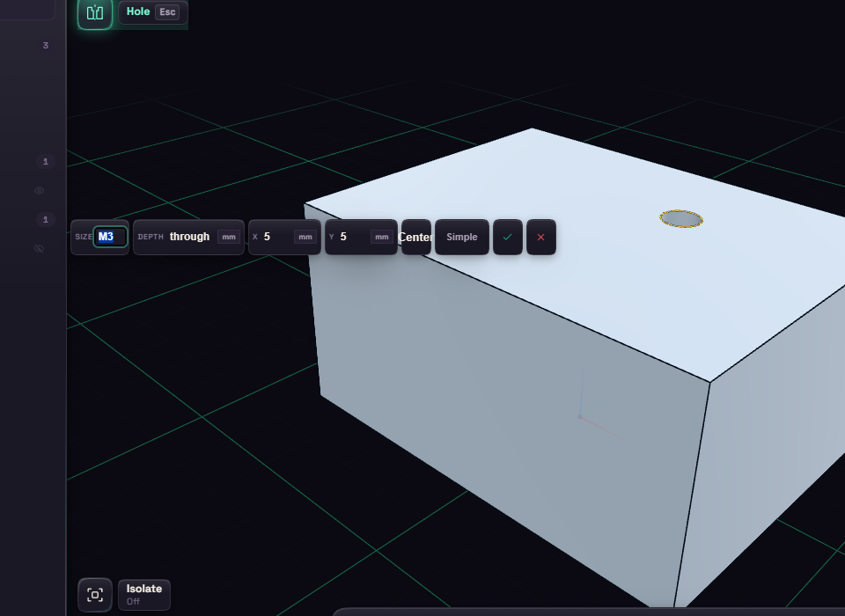Click the lower count badge 1 in sidebar

click(46, 219)
